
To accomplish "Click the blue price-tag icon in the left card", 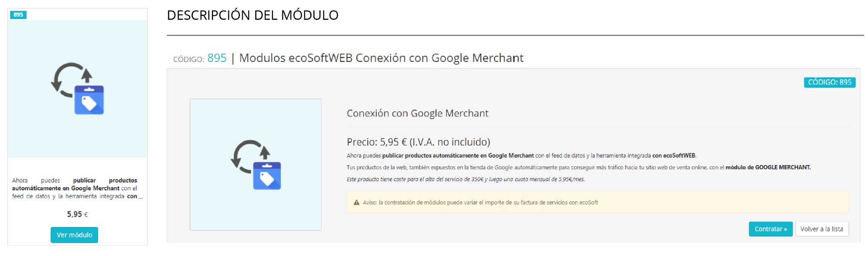I will [89, 100].
